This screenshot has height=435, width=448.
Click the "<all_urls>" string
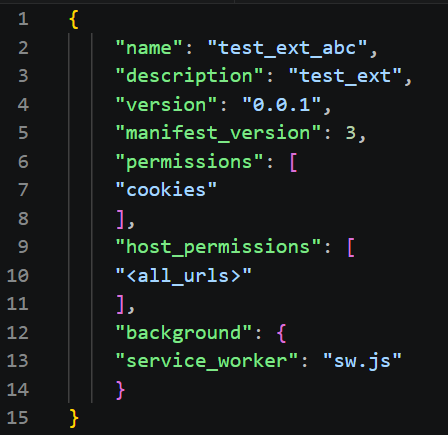coord(183,276)
